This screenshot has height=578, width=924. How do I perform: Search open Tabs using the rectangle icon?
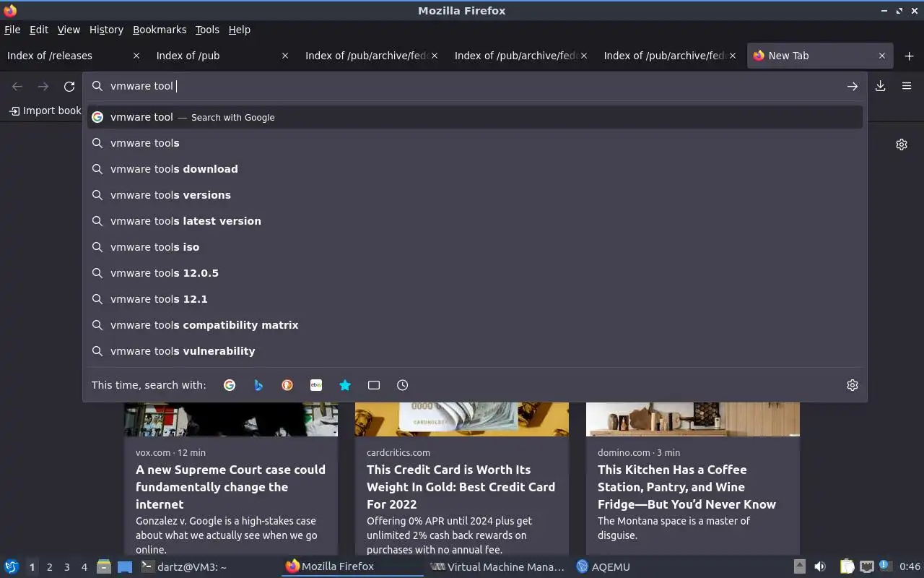[x=374, y=385]
